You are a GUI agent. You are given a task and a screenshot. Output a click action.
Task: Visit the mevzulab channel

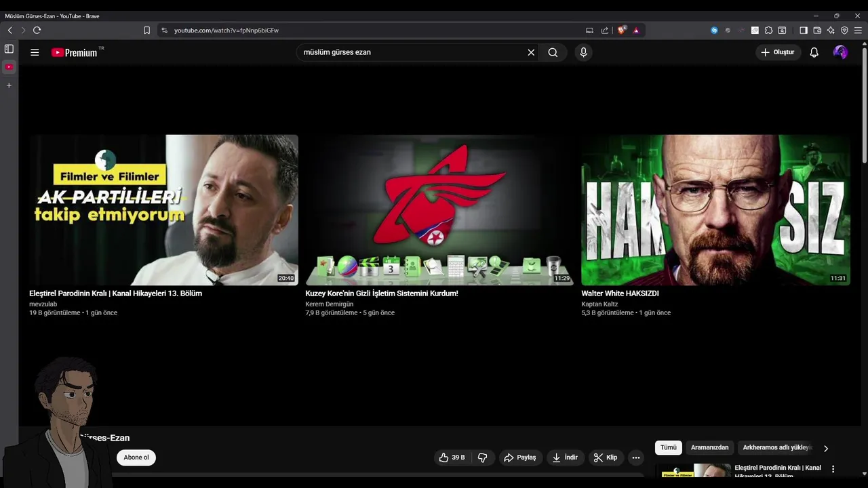coord(43,304)
